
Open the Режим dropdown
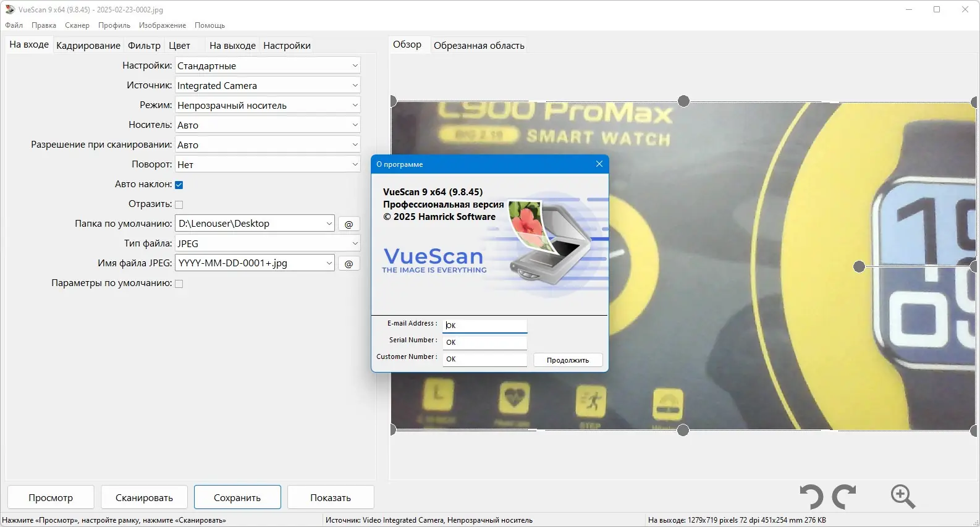click(268, 105)
